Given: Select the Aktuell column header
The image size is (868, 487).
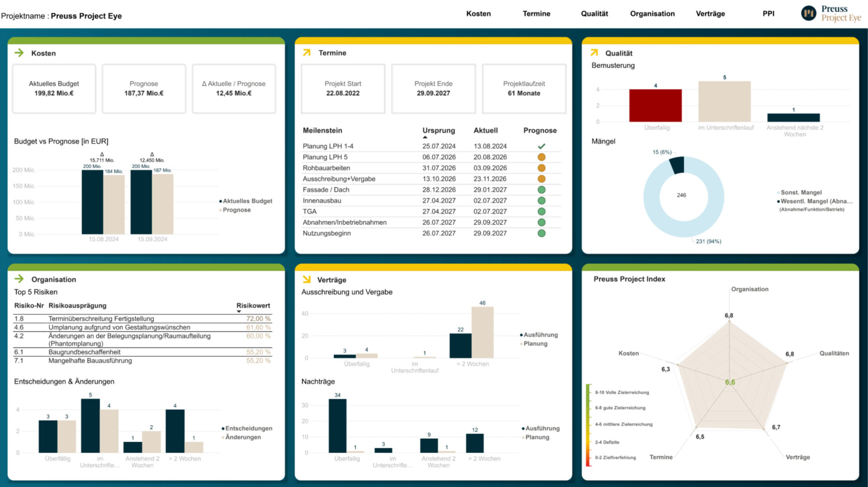Looking at the screenshot, I should coord(486,130).
